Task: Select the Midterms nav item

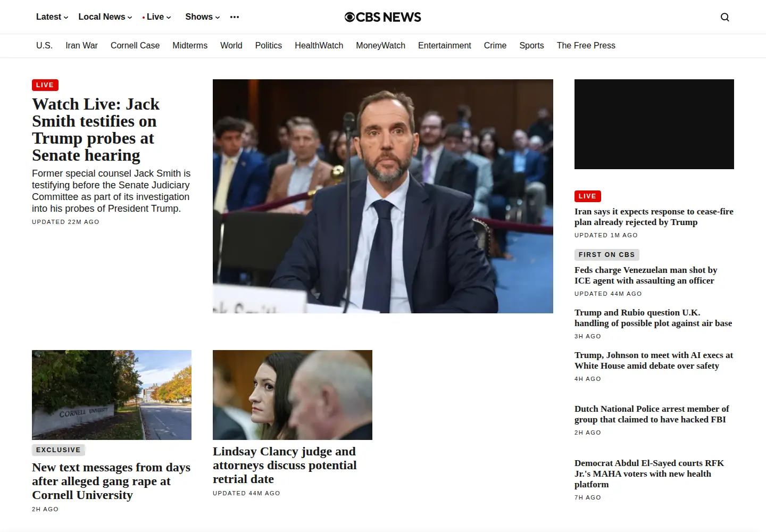Action: [190, 46]
